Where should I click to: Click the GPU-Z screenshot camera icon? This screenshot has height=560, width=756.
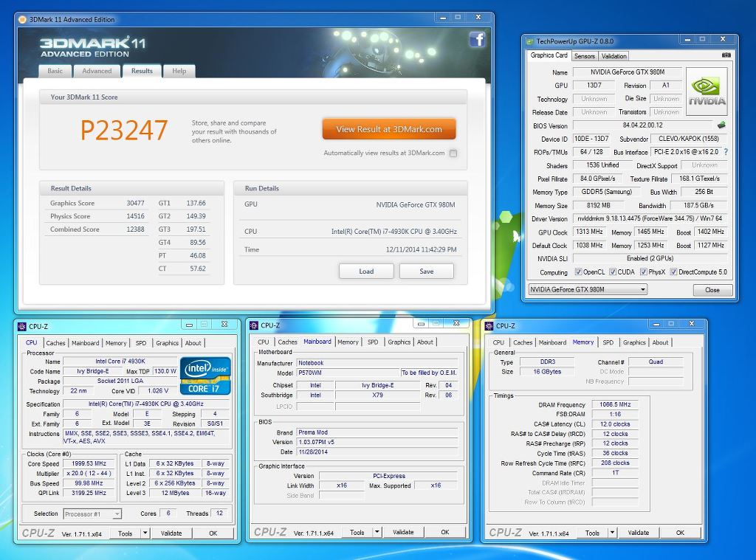pyautogui.click(x=726, y=55)
